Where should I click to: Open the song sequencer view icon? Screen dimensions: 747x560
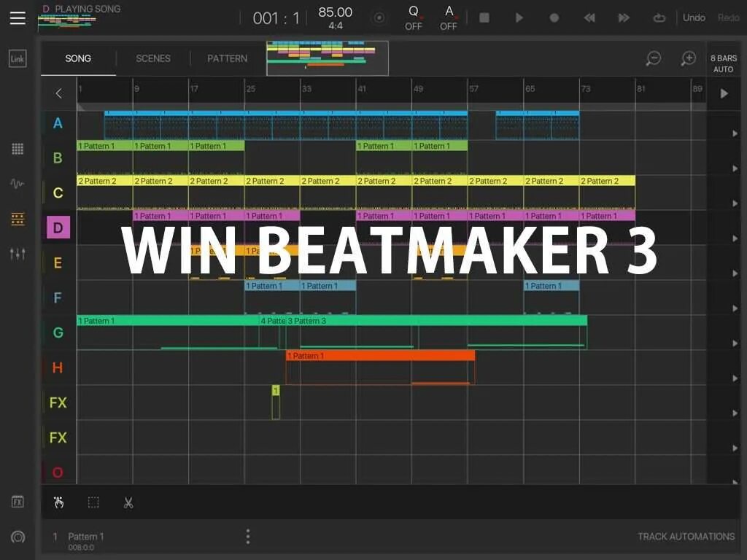(x=18, y=219)
